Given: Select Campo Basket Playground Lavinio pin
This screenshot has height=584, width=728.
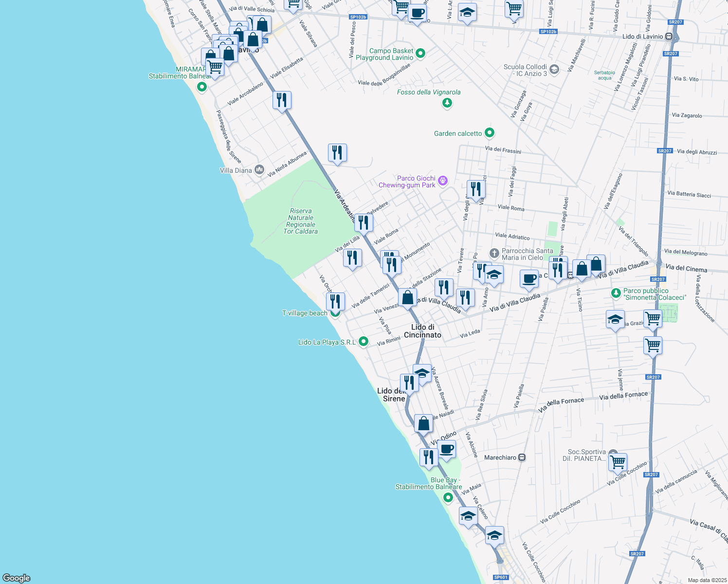Looking at the screenshot, I should coord(421,53).
